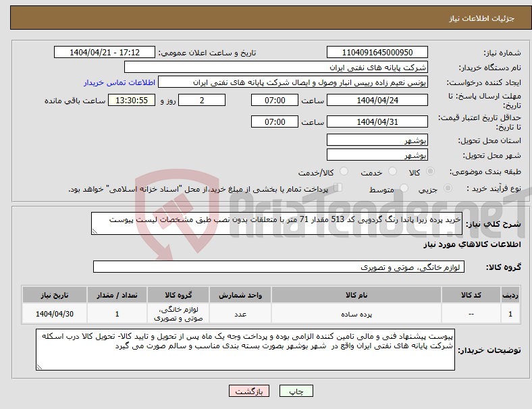Click the goods group field لوازم خانگی، صوتی و تصویری
Viewport: 532px width, 409px height.
tap(279, 267)
